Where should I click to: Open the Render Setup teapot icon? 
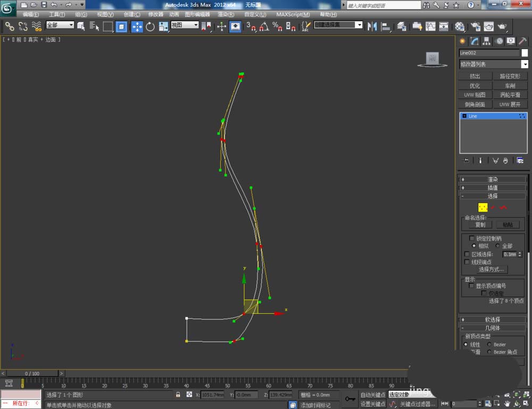(x=475, y=26)
